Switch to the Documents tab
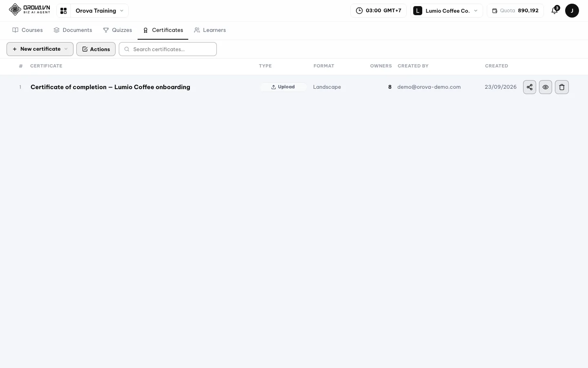 coord(73,30)
